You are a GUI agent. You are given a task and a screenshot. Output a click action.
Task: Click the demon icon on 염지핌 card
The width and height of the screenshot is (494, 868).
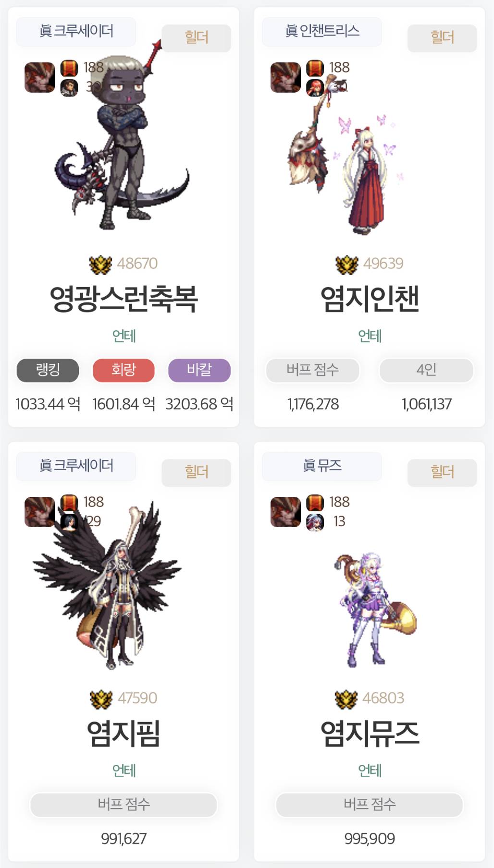[x=40, y=512]
